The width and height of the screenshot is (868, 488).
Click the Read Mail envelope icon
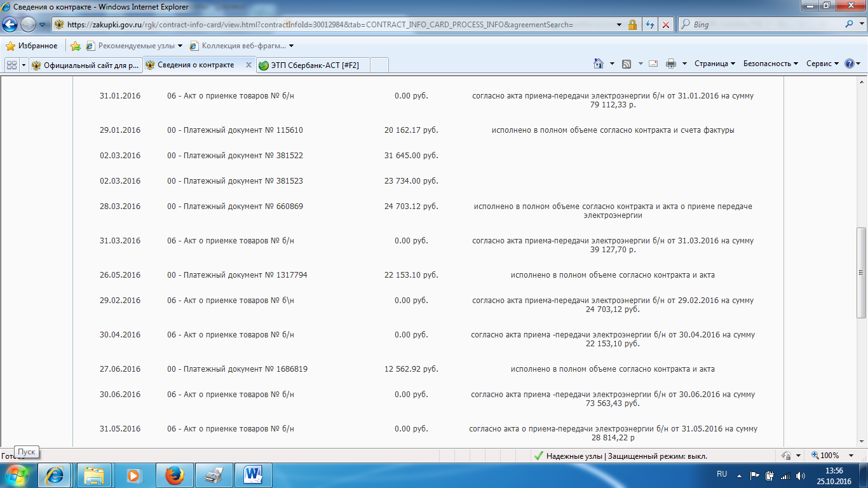(653, 64)
